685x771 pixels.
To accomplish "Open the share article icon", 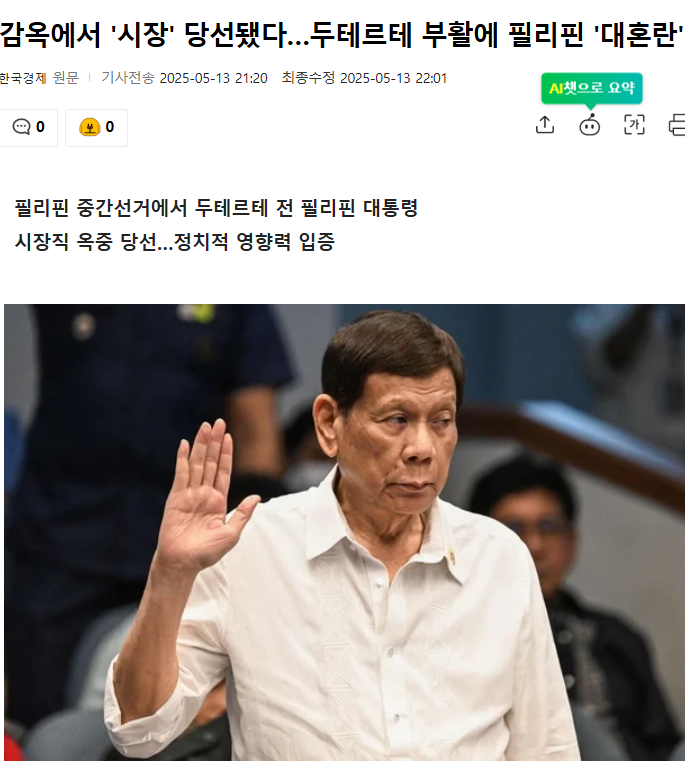I will click(x=545, y=125).
